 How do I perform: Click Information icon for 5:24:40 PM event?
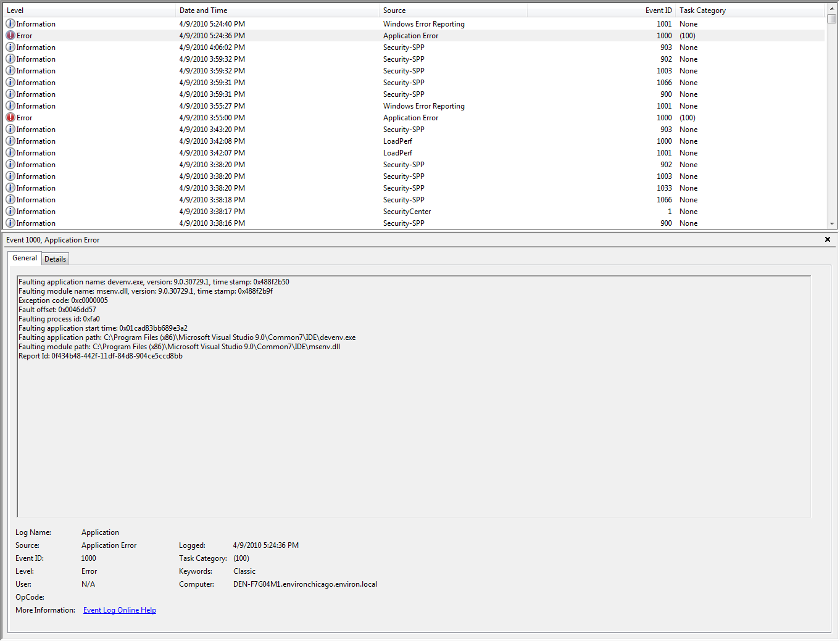pyautogui.click(x=10, y=24)
